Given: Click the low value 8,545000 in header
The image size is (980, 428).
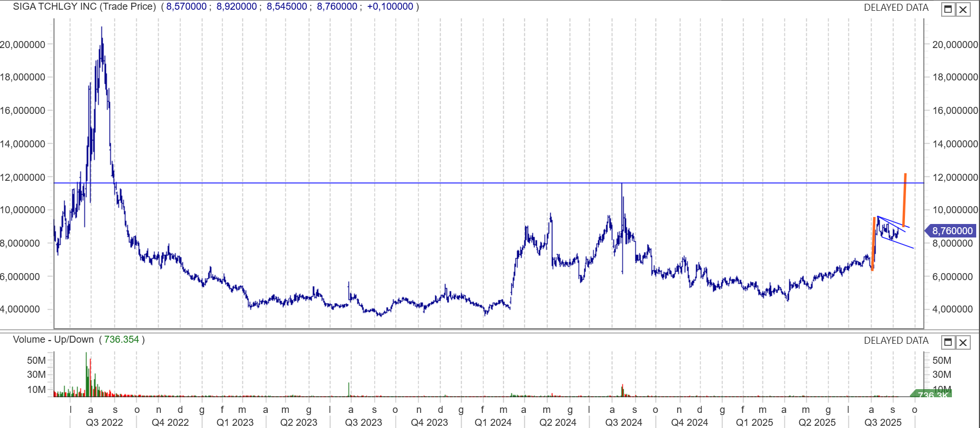Looking at the screenshot, I should [x=287, y=6].
